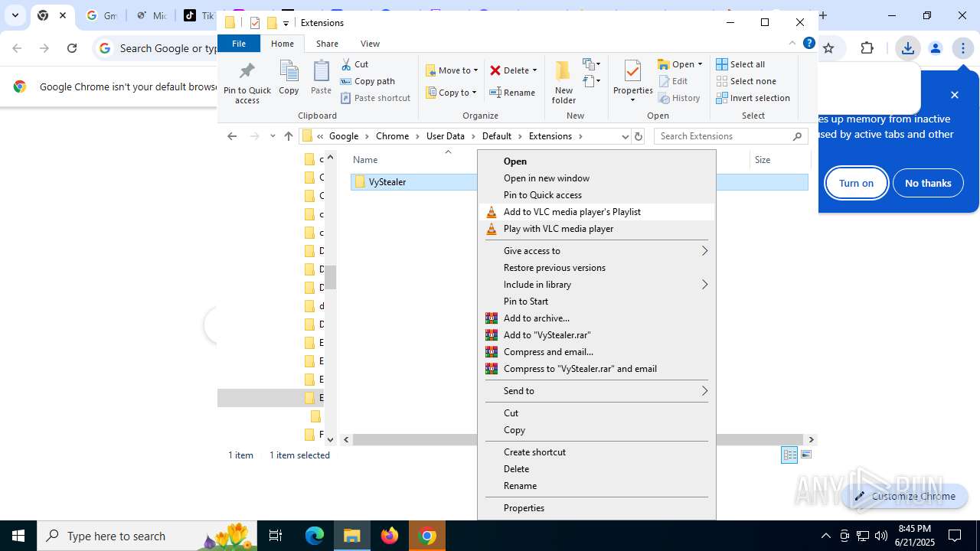Click the horizontal scrollbar right arrow

pos(812,439)
